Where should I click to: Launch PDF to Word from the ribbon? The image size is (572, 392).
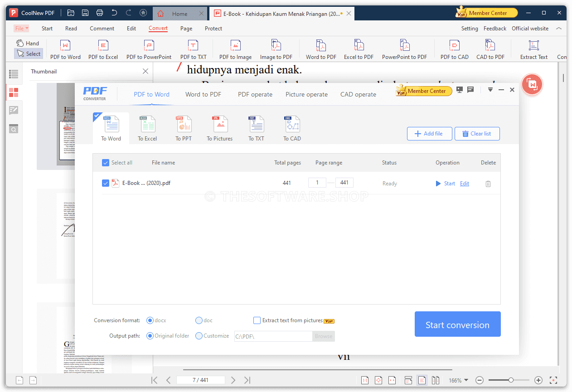[65, 49]
